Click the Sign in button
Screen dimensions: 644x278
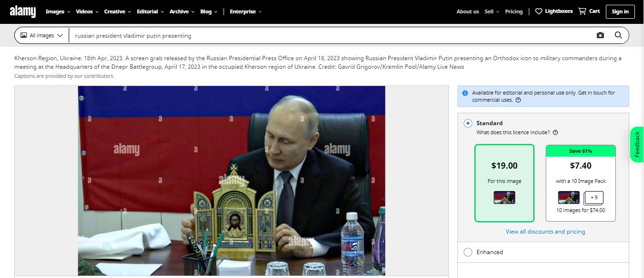pos(620,11)
